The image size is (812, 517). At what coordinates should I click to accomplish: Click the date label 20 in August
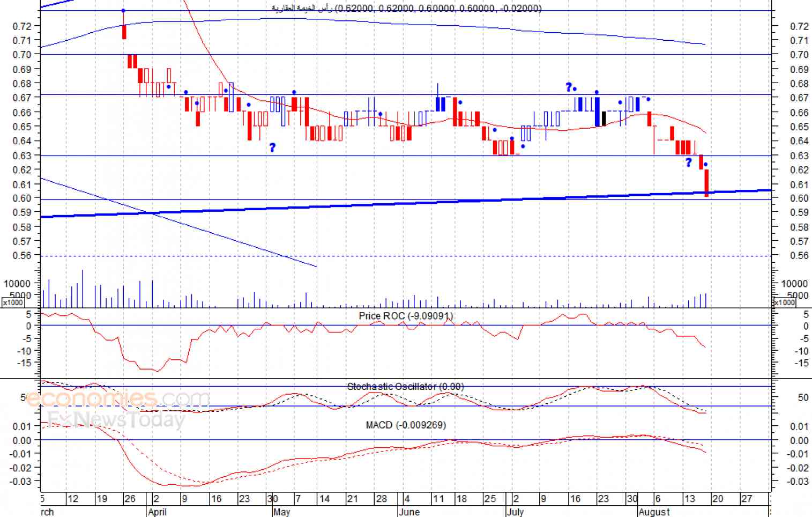(718, 499)
